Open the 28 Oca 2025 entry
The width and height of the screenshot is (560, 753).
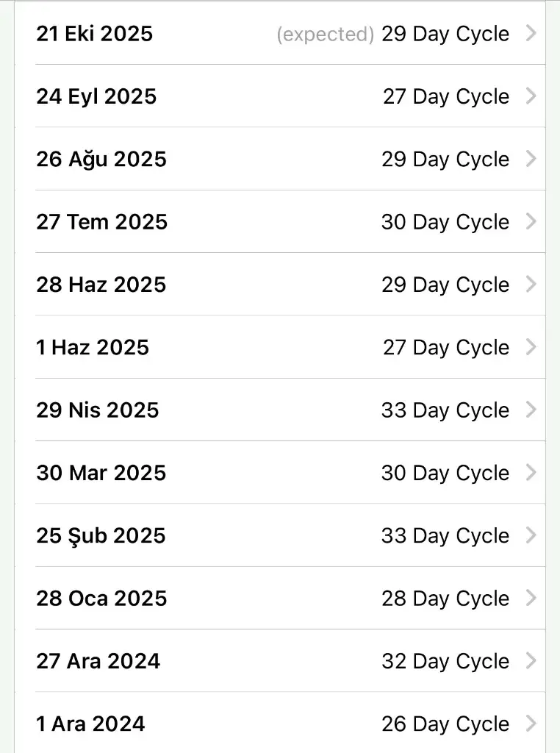click(279, 599)
